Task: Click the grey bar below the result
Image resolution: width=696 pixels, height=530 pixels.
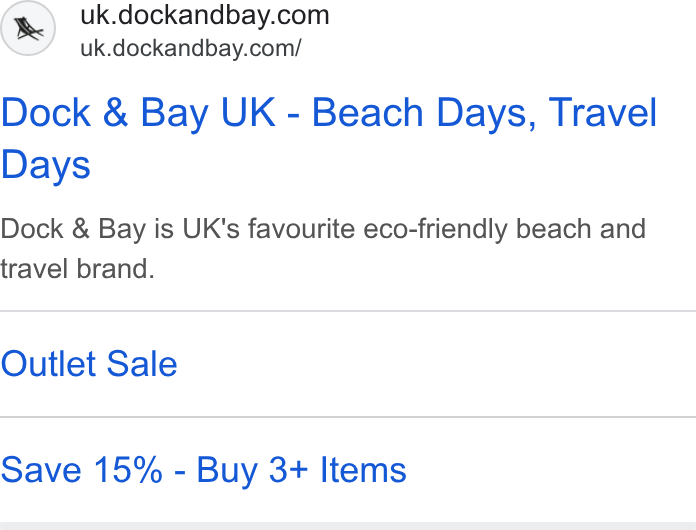Action: click(348, 526)
